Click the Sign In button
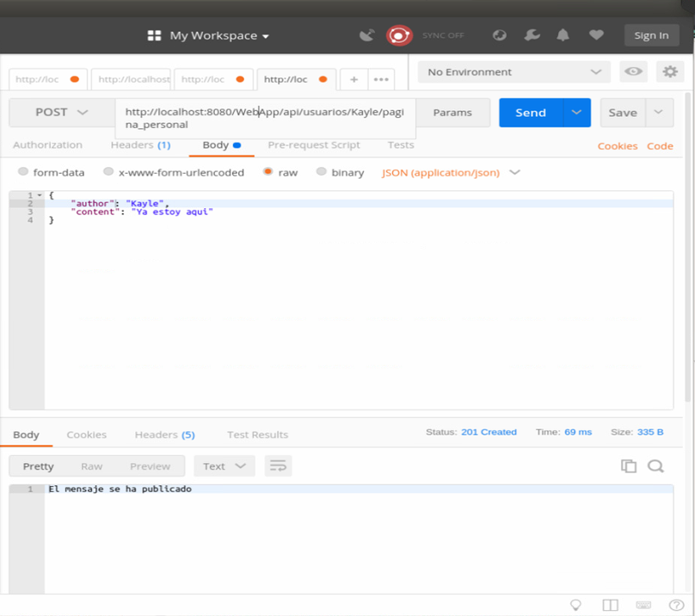The image size is (695, 616). point(652,35)
